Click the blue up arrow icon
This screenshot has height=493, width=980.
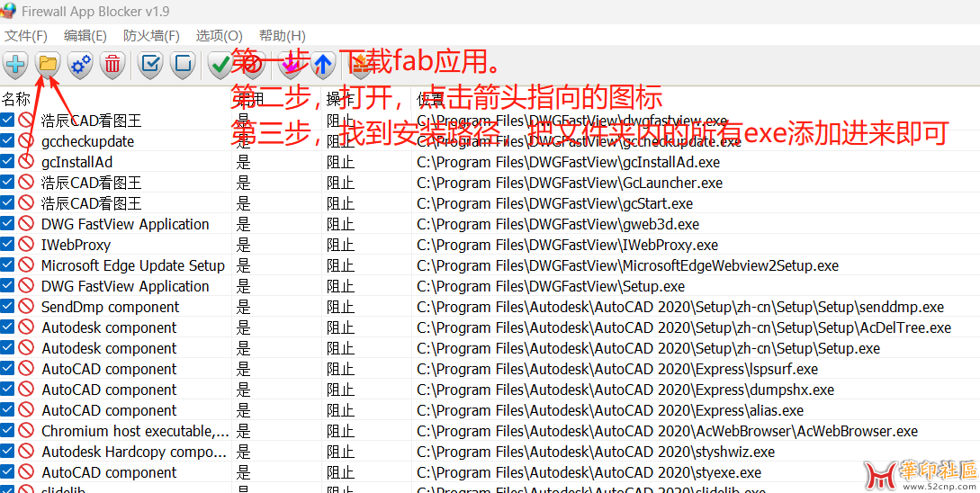click(x=324, y=64)
